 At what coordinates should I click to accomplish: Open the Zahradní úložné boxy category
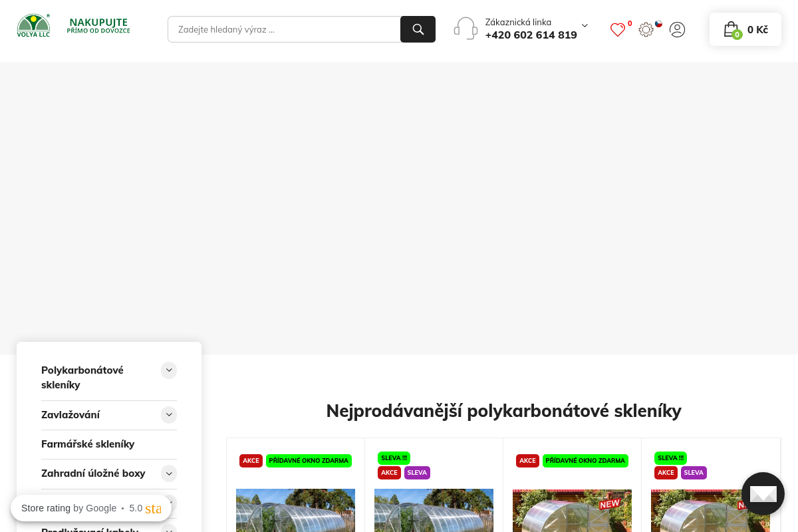93,473
